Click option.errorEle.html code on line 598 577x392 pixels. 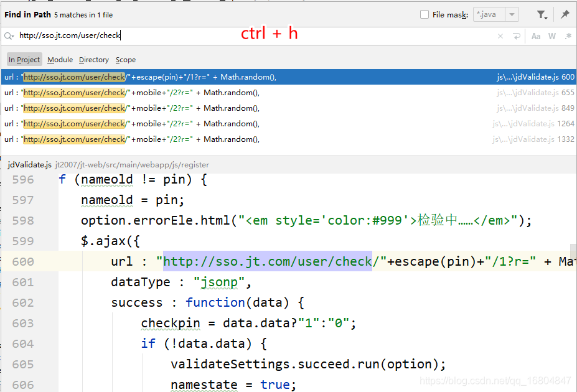[x=306, y=220]
